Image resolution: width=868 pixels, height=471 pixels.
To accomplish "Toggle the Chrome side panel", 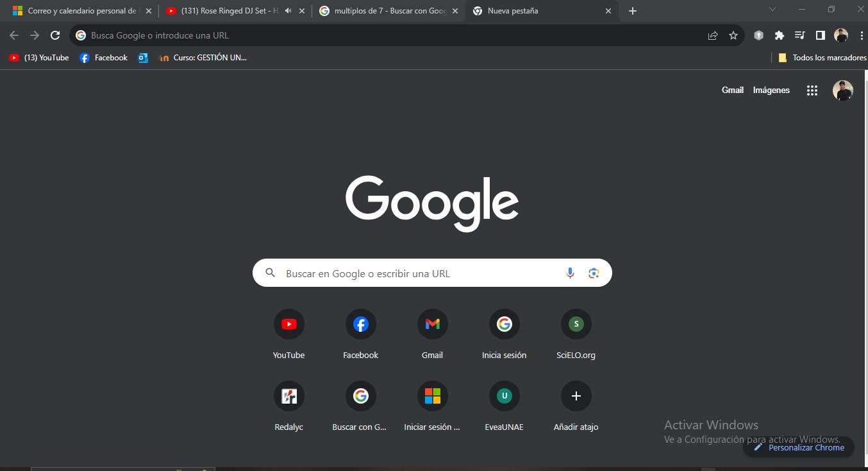I will (x=821, y=35).
